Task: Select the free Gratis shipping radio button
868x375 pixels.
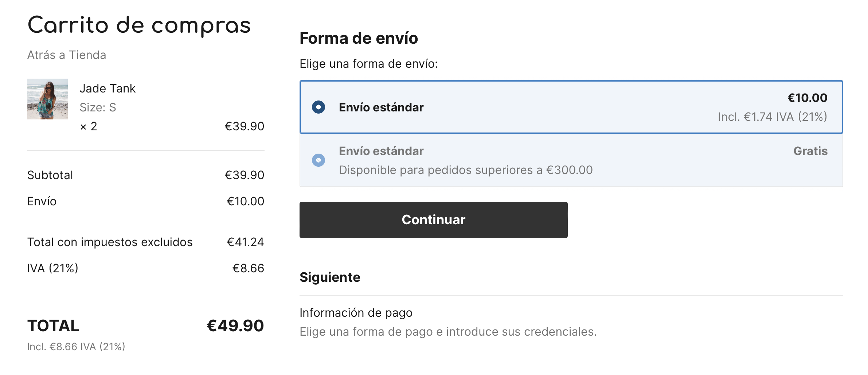Action: pyautogui.click(x=318, y=160)
